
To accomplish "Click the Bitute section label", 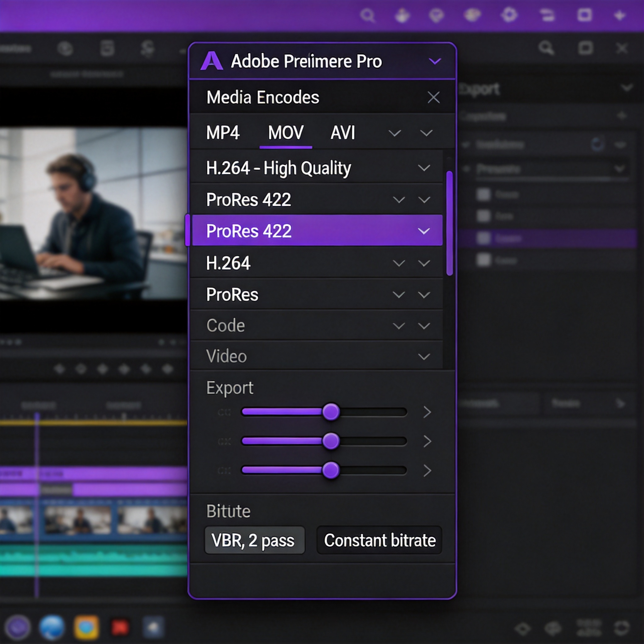I will click(228, 511).
